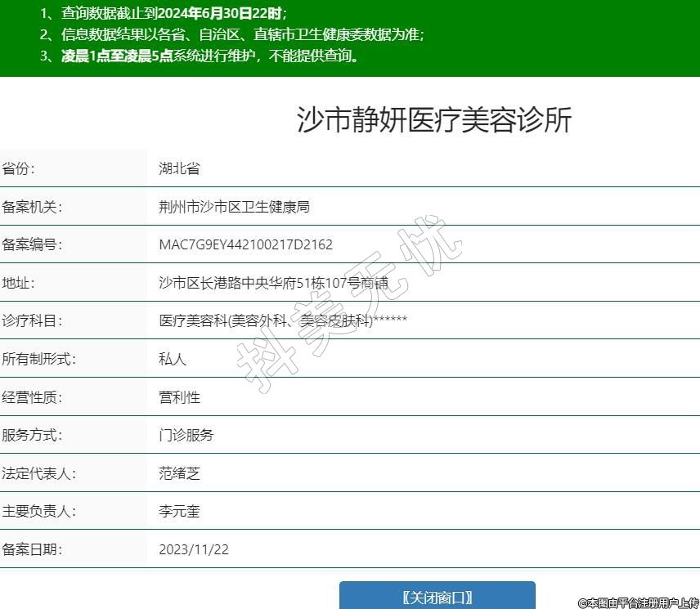
Task: Select the 荆州市沙市区卫生健康局 text
Action: coord(234,207)
